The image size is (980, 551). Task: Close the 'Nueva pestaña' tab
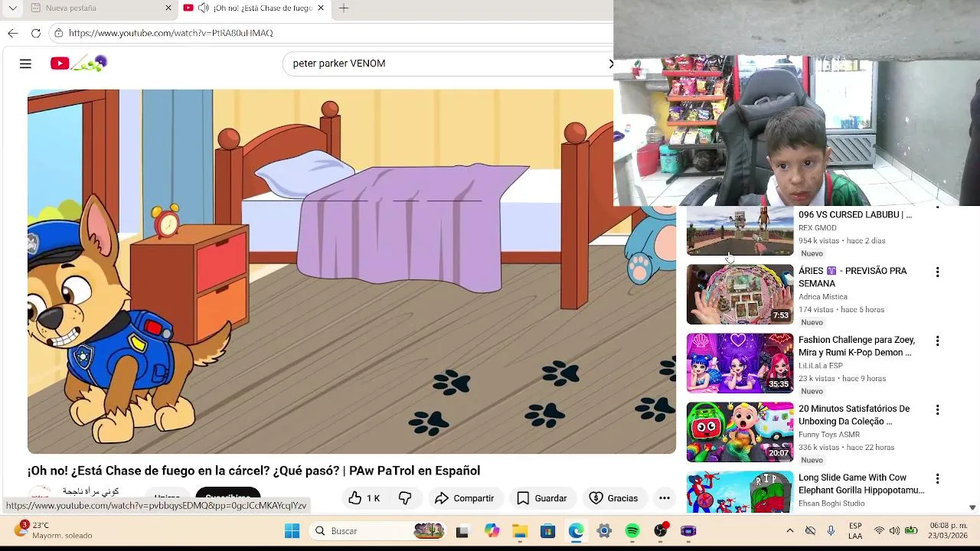point(168,8)
